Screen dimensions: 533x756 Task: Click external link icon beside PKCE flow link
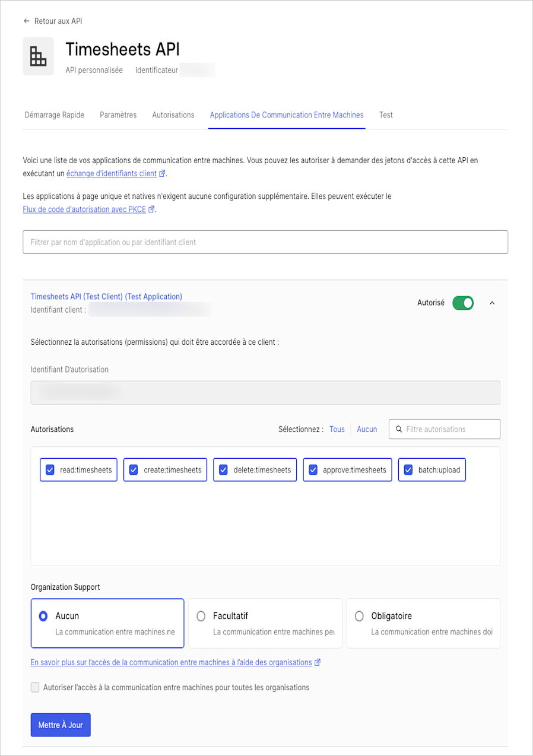pos(151,209)
